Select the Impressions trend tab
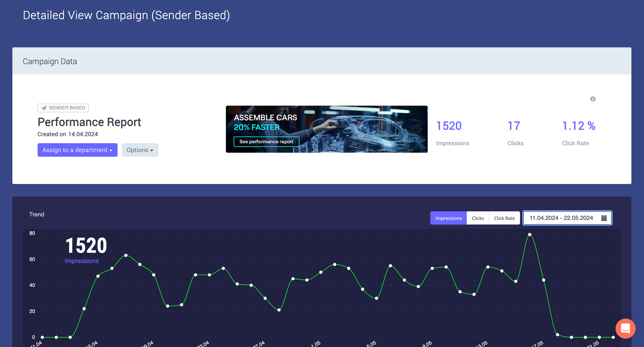Screen dimensions: 644x347 [448, 218]
